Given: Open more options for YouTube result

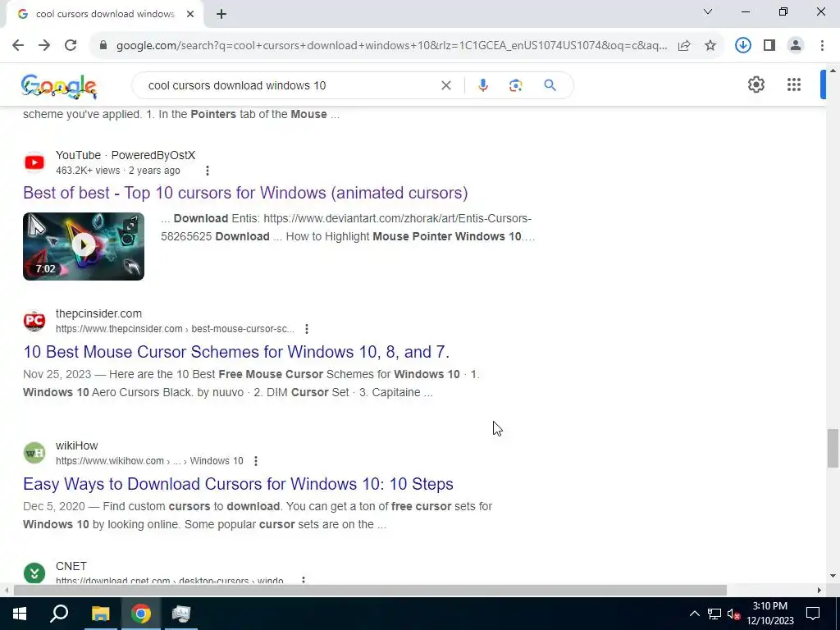Looking at the screenshot, I should point(208,171).
